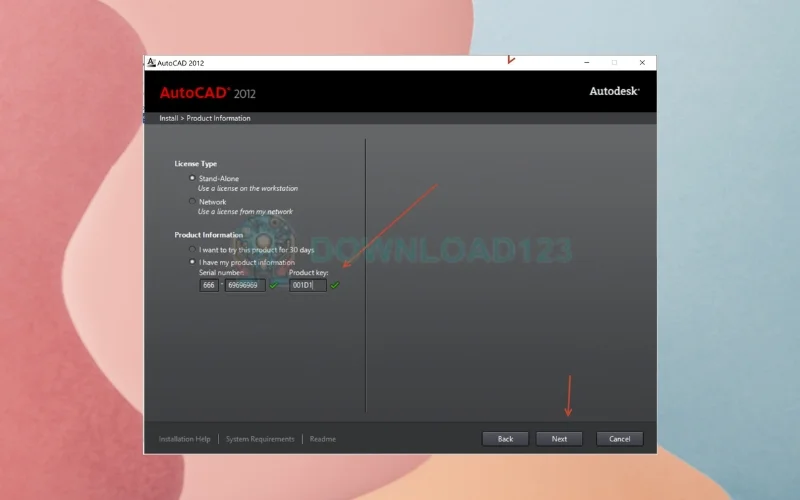This screenshot has width=800, height=500.
Task: Select the 30-day trial option
Action: pyautogui.click(x=193, y=249)
